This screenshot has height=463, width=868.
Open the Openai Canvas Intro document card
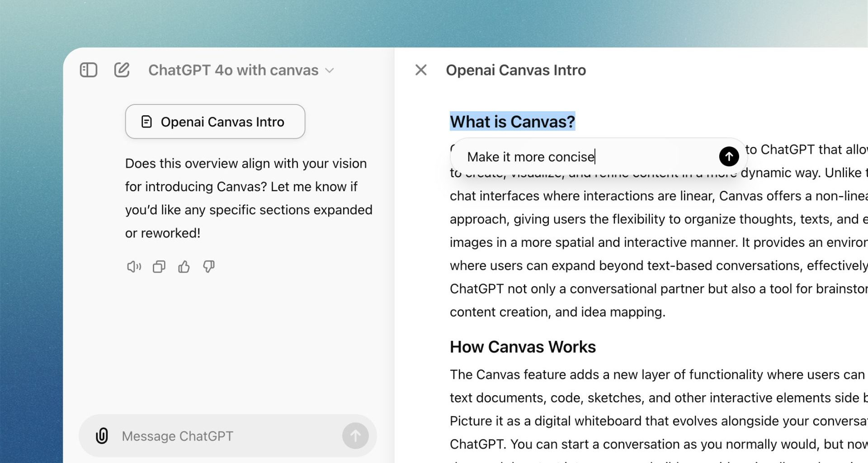215,121
